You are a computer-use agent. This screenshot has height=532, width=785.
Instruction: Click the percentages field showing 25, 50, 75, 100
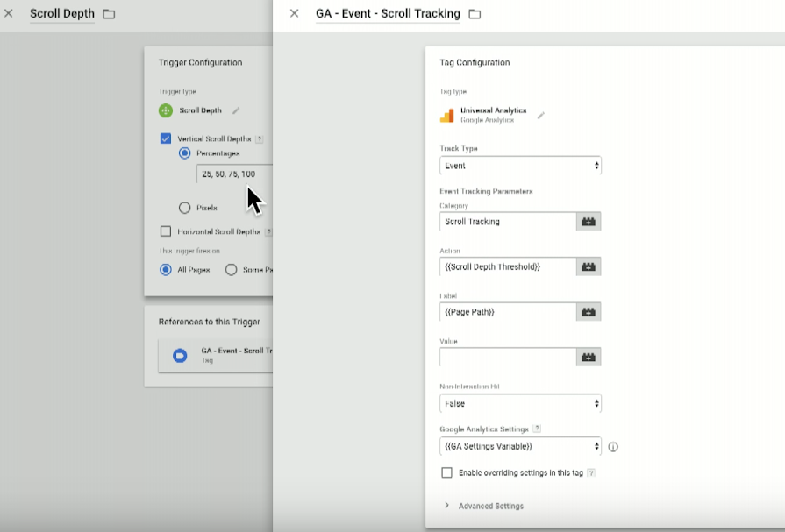235,174
